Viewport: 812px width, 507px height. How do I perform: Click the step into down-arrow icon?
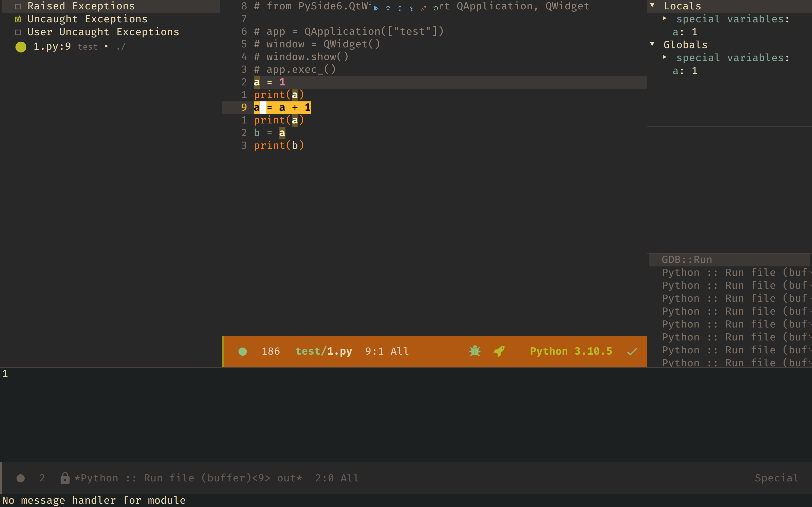coord(411,8)
